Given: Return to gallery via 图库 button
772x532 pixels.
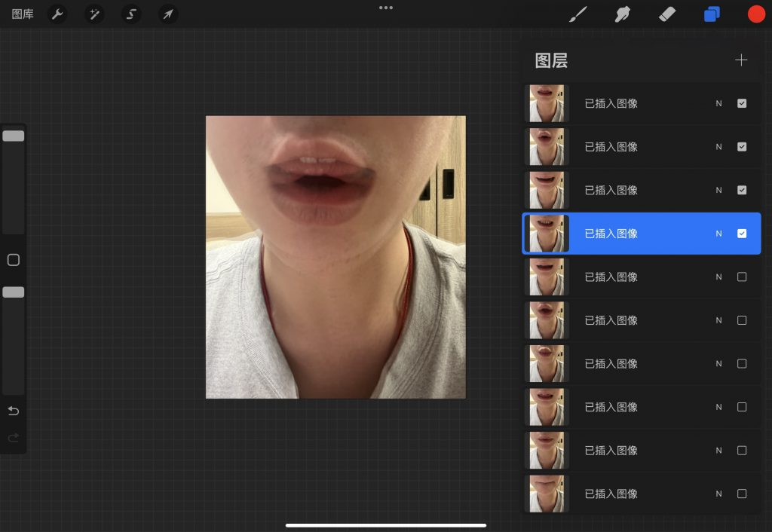Looking at the screenshot, I should click(x=23, y=14).
